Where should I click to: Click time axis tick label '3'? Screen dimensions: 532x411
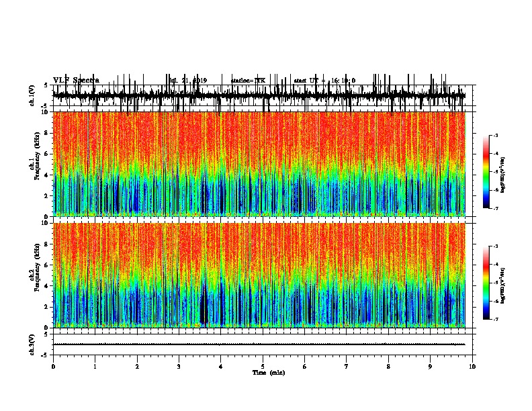point(179,366)
